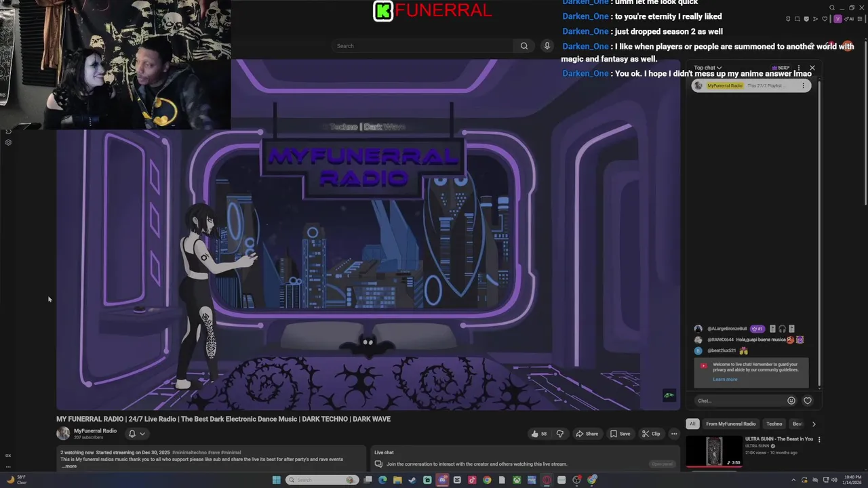
Task: Click browser snapshot toolbar icon
Action: tap(797, 19)
